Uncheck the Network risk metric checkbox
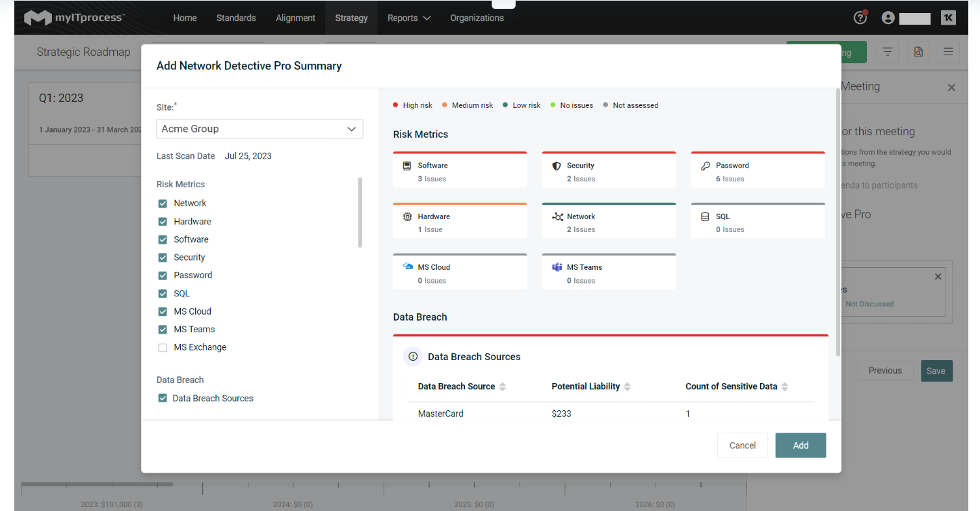This screenshot has height=511, width=980. pos(163,203)
